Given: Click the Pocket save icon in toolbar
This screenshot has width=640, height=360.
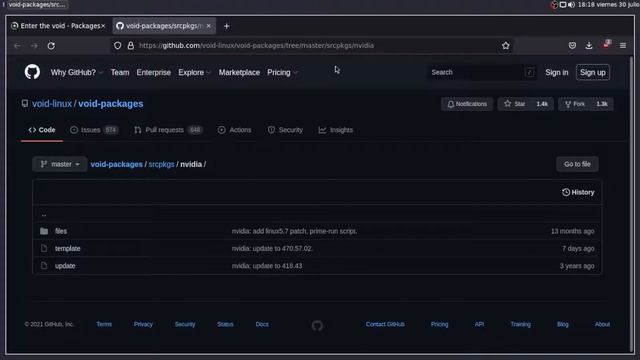Looking at the screenshot, I should click(572, 46).
